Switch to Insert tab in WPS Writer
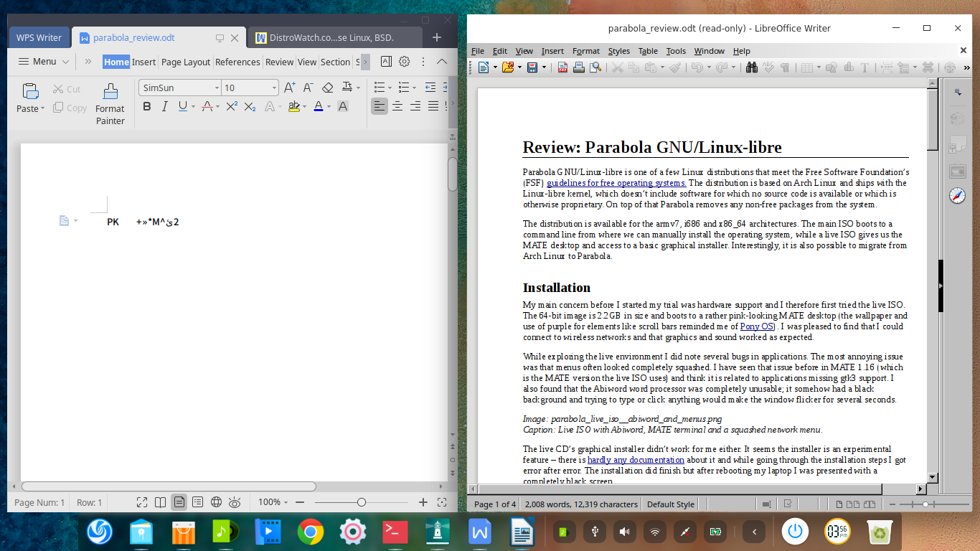This screenshot has width=980, height=551. pos(144,62)
